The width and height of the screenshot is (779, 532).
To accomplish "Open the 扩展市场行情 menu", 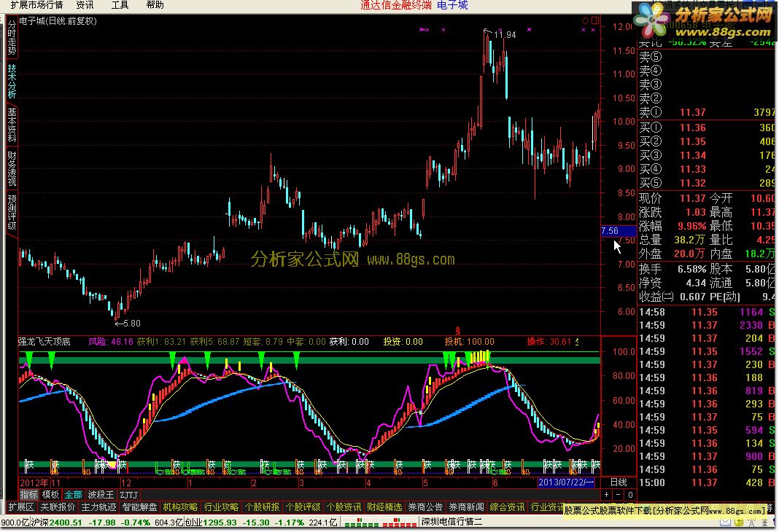I will tap(36, 5).
